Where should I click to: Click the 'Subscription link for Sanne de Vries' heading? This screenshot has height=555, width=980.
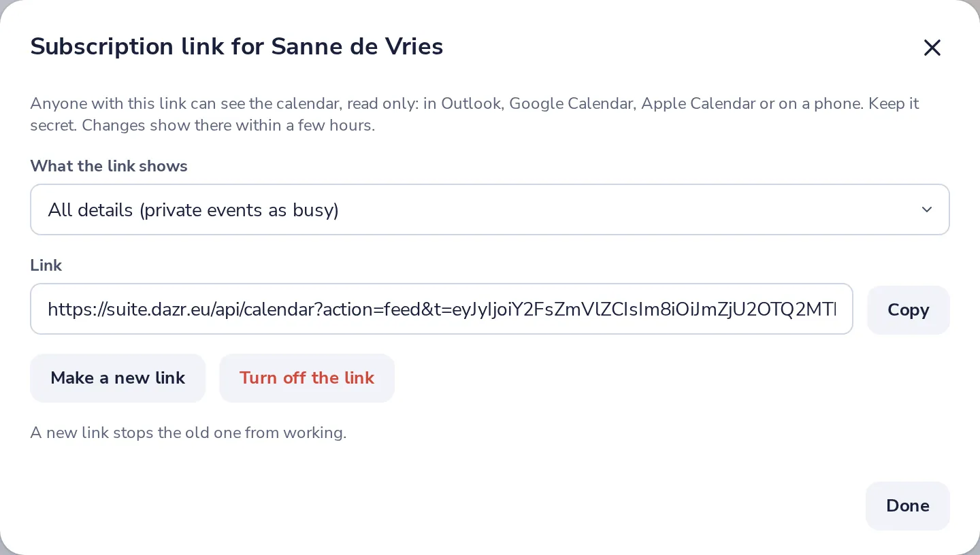[x=237, y=46]
